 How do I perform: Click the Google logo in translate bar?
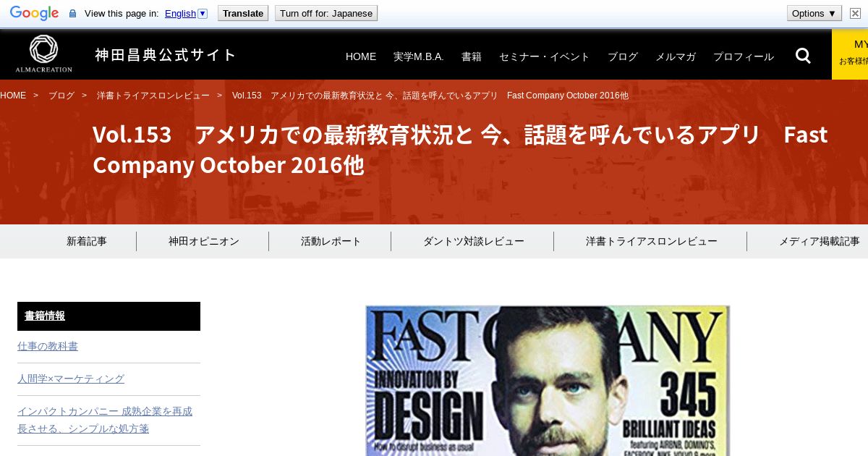pos(34,13)
